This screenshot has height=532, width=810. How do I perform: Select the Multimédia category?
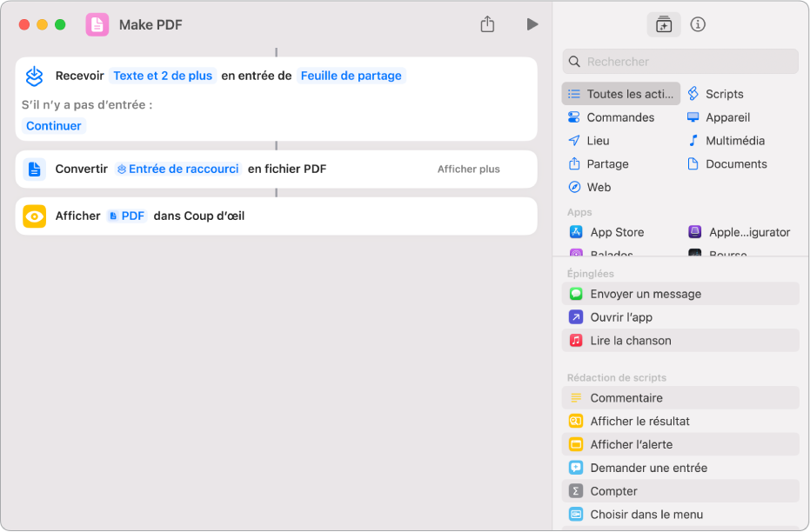tap(726, 140)
